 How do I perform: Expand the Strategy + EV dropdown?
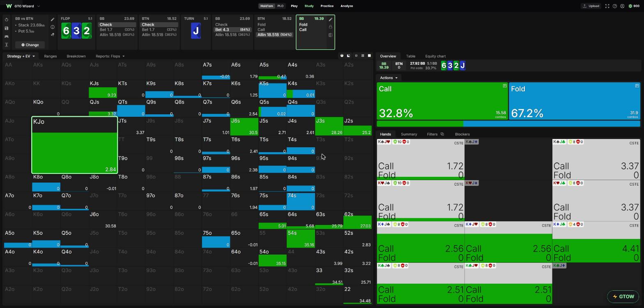(21, 56)
